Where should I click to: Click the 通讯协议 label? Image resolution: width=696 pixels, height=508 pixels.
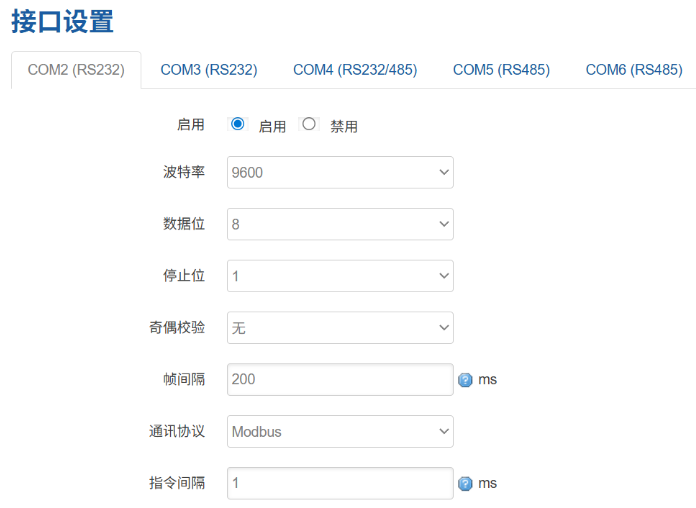tap(177, 431)
